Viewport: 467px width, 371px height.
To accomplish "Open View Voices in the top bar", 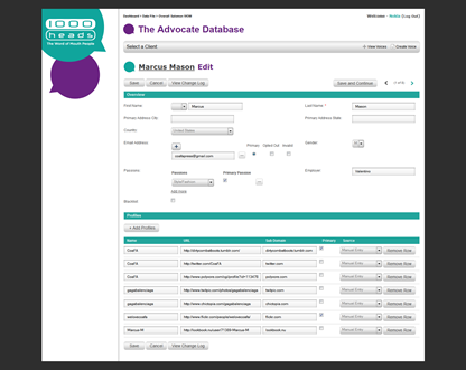I will point(375,47).
